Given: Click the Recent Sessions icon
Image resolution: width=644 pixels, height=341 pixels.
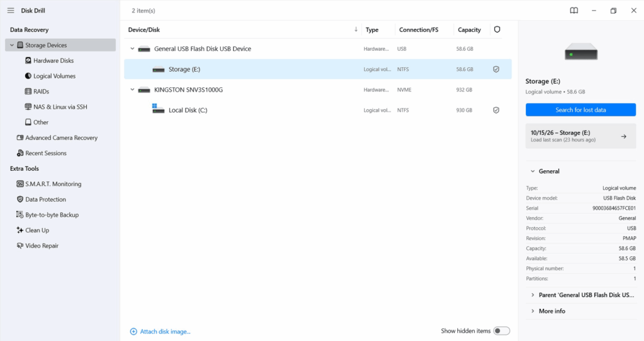Looking at the screenshot, I should pos(19,153).
